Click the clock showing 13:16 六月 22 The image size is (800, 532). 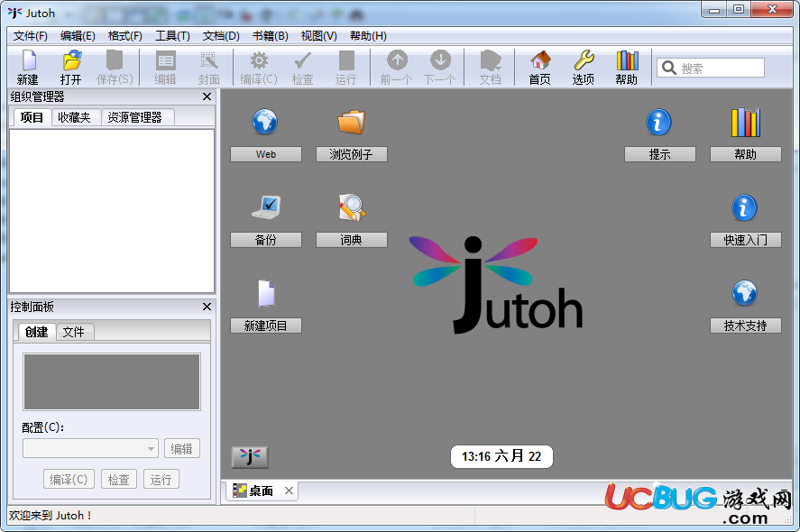(x=501, y=456)
